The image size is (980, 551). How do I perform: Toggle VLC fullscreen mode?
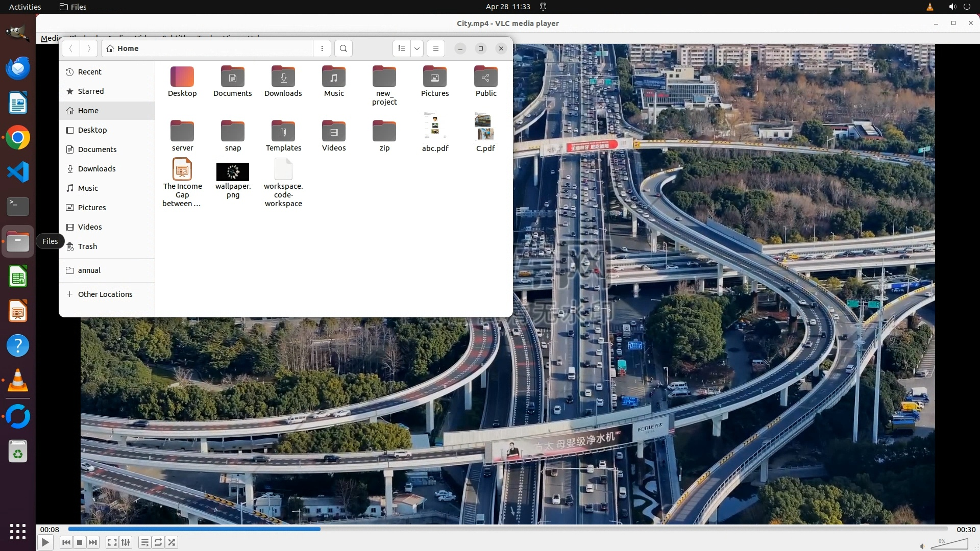112,542
